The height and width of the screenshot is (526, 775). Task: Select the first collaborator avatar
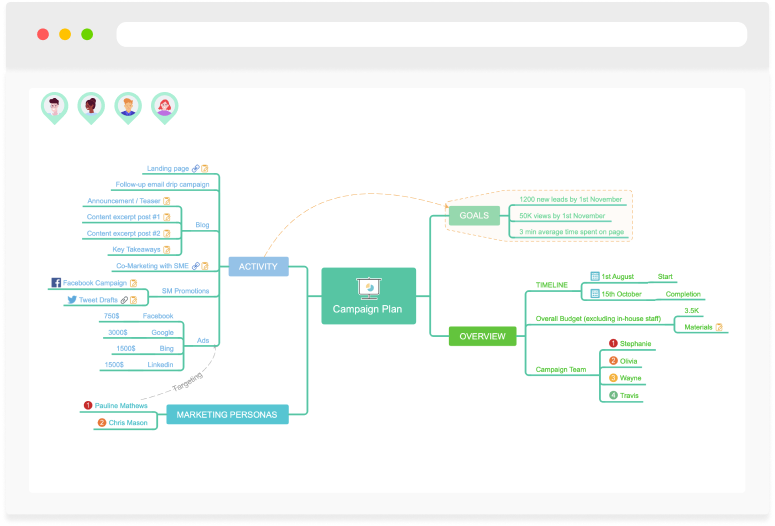[54, 106]
